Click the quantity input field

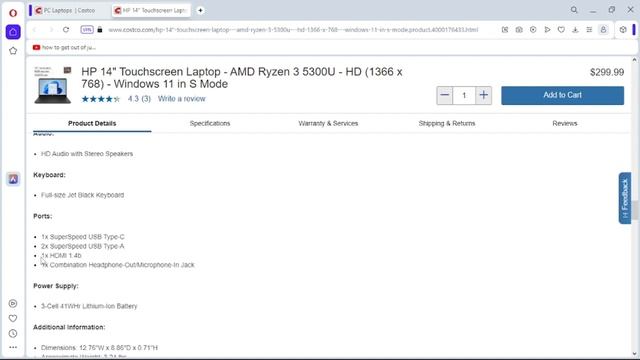click(464, 96)
